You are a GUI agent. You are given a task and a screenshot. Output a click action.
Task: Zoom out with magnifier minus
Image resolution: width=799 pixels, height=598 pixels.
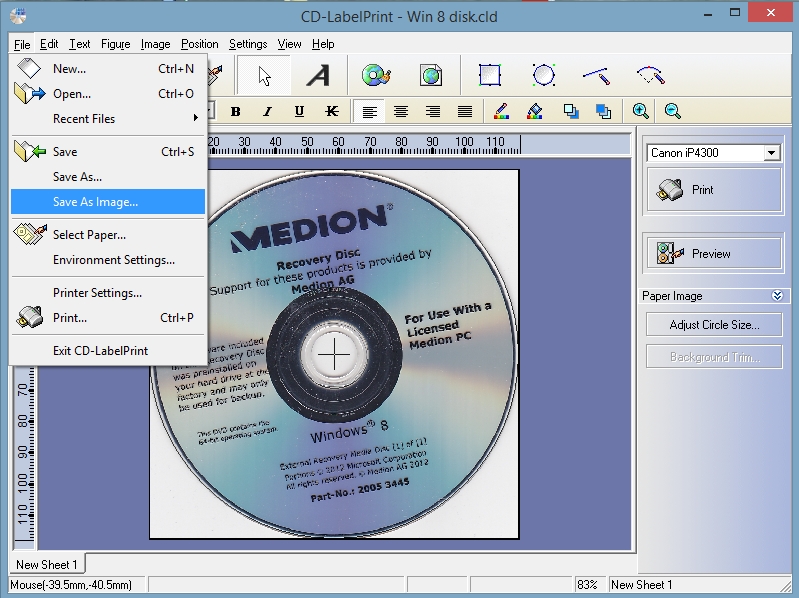tap(673, 111)
